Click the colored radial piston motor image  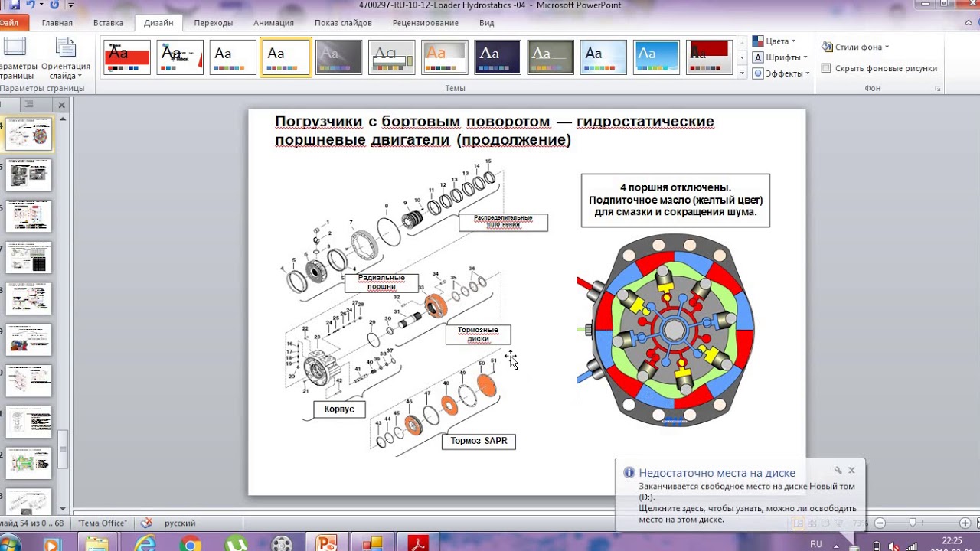click(665, 330)
